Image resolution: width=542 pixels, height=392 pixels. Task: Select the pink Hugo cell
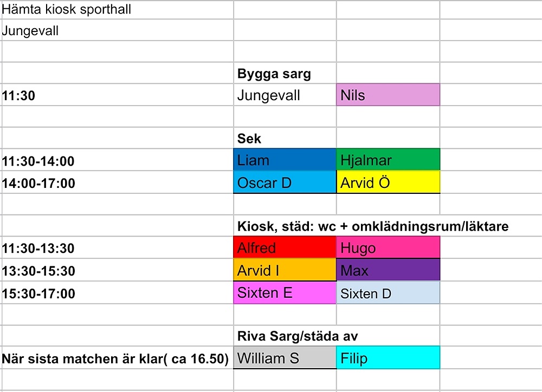pos(388,248)
